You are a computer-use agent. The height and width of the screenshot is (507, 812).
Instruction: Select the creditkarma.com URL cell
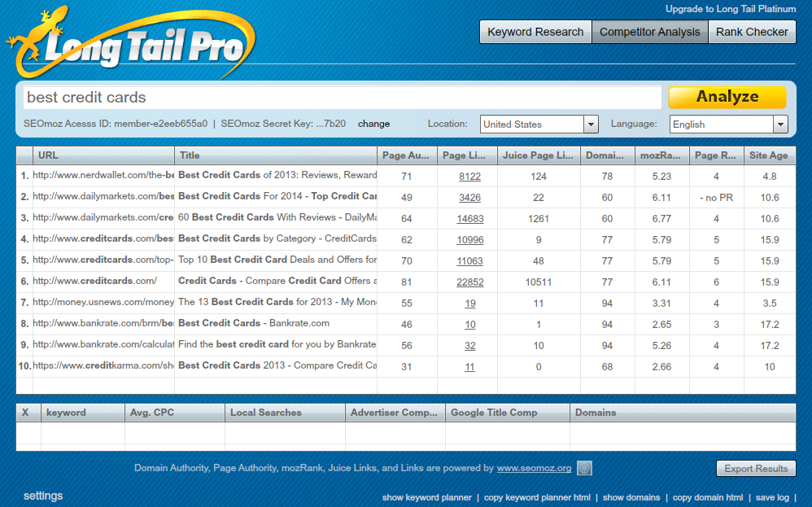[x=103, y=365]
